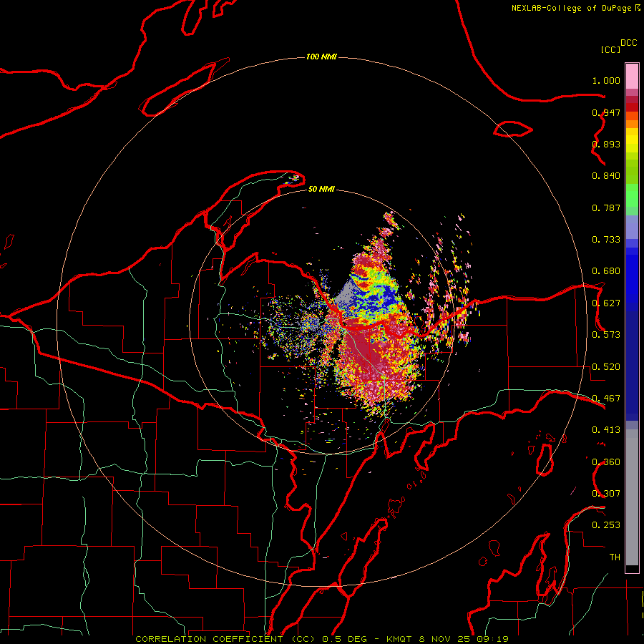
Task: Click the 0.413 scale value
Action: pyautogui.click(x=606, y=430)
